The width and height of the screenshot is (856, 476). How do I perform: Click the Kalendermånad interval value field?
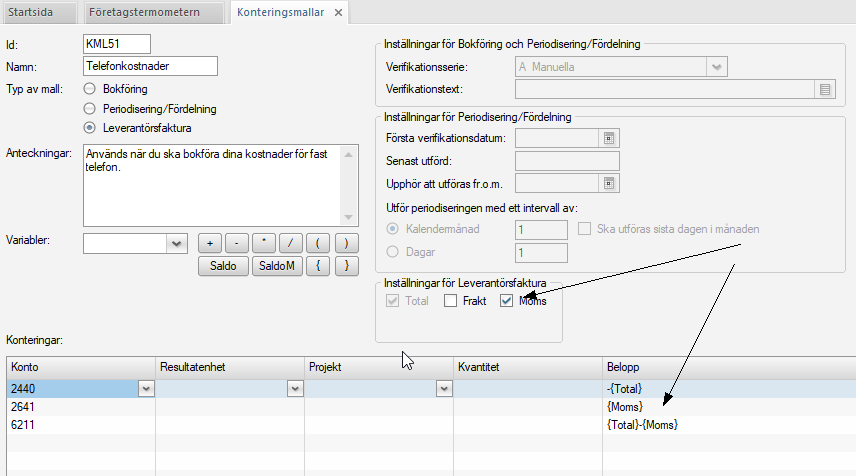click(x=541, y=230)
